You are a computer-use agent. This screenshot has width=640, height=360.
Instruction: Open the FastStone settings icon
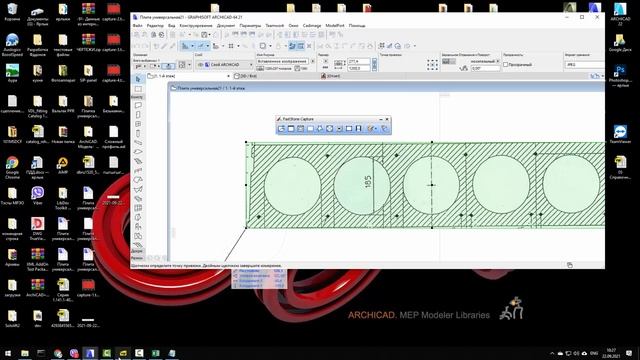coord(384,129)
